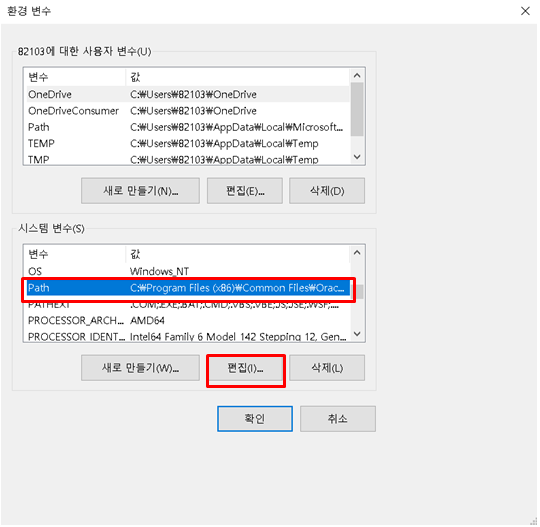
Task: Click the Windows_NT value cell
Action: (x=159, y=271)
